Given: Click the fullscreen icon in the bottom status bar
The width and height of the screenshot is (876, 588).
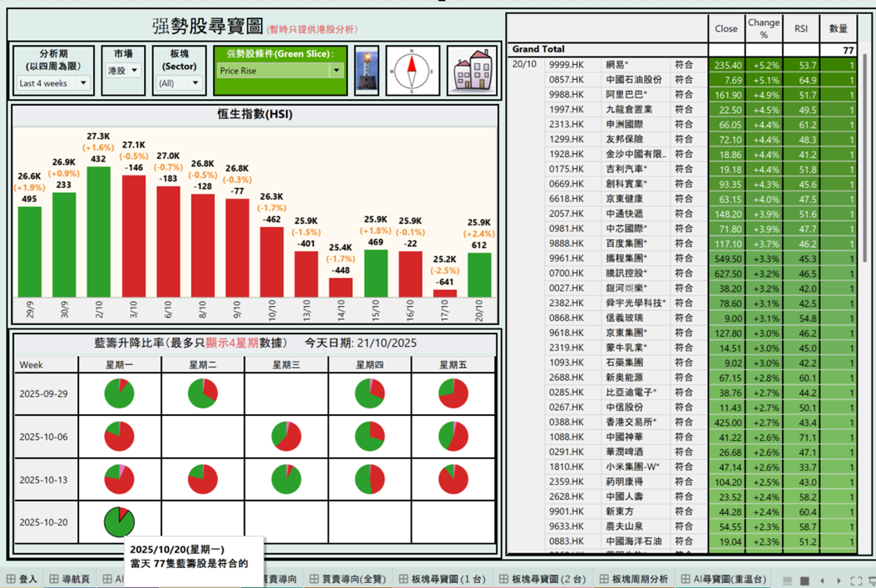Looking at the screenshot, I should tap(856, 580).
